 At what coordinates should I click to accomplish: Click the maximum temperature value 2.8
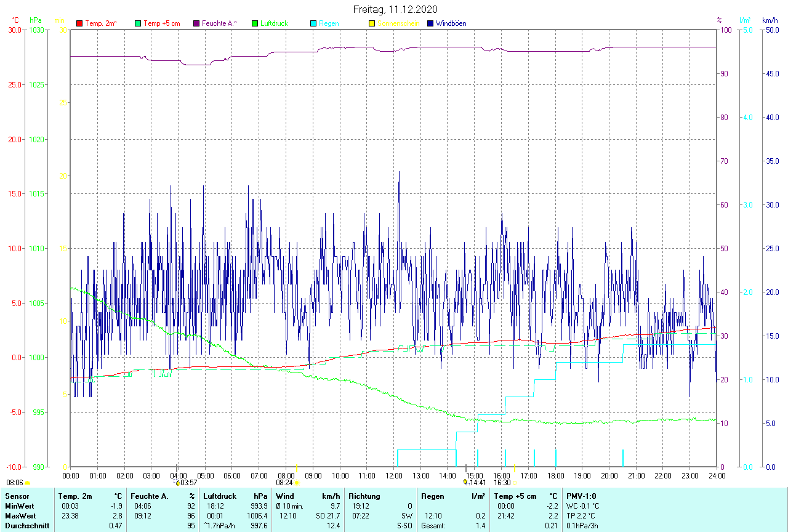pos(118,516)
